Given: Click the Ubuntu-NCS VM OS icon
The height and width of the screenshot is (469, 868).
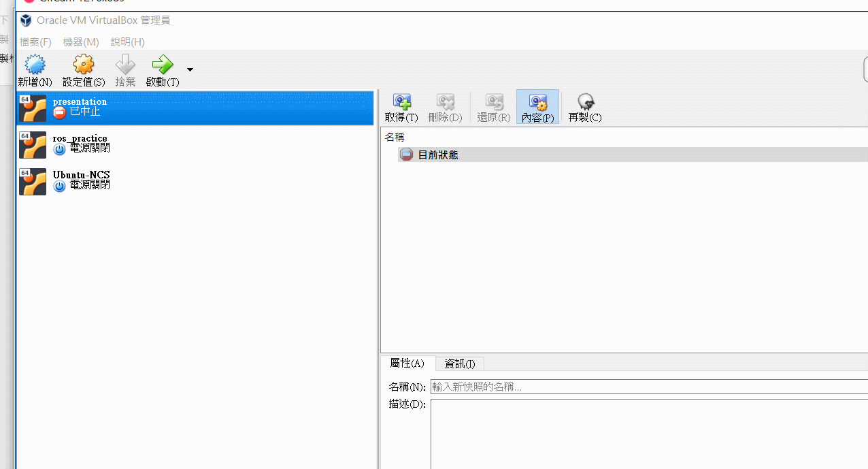Looking at the screenshot, I should pyautogui.click(x=33, y=182).
